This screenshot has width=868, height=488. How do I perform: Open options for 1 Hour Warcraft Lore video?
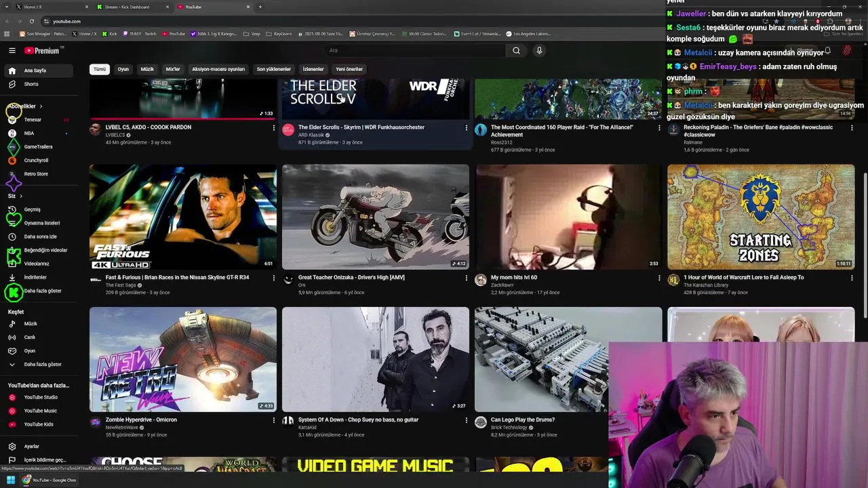point(852,278)
